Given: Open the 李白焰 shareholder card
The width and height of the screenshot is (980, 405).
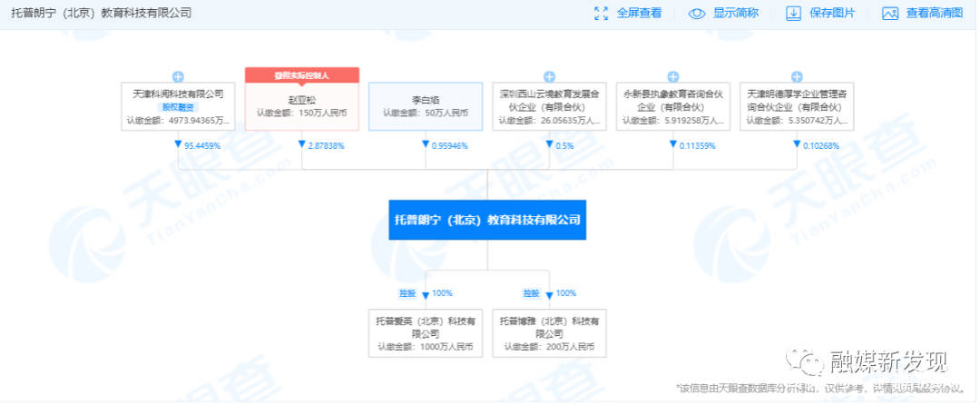Looking at the screenshot, I should 426,106.
